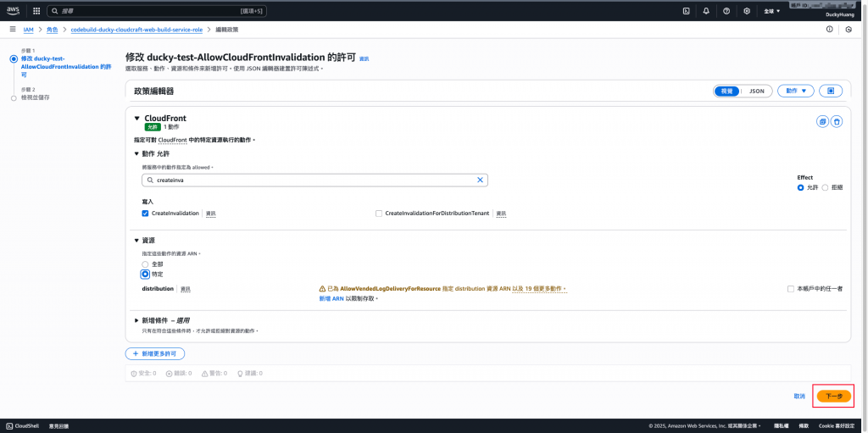Open the notifications bell

pyautogui.click(x=706, y=10)
